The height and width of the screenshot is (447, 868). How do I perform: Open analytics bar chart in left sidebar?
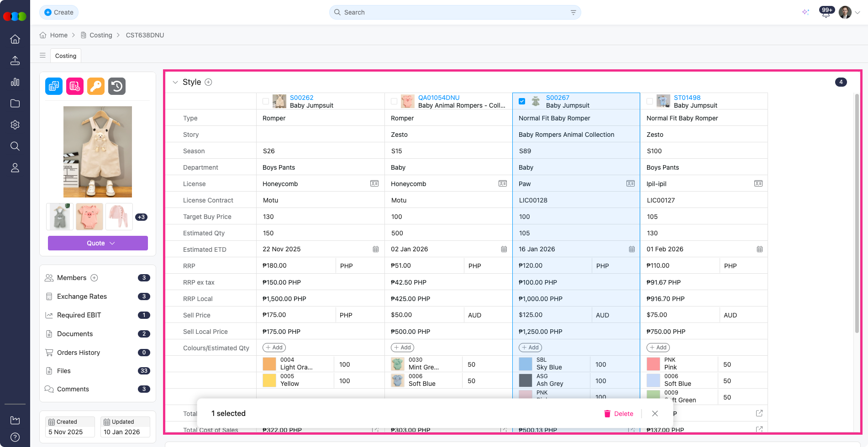(15, 82)
